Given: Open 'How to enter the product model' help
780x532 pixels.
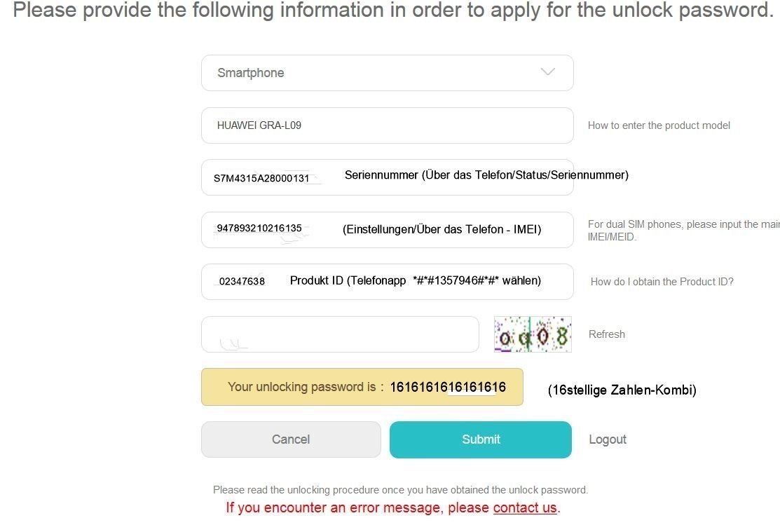Looking at the screenshot, I should click(x=659, y=125).
